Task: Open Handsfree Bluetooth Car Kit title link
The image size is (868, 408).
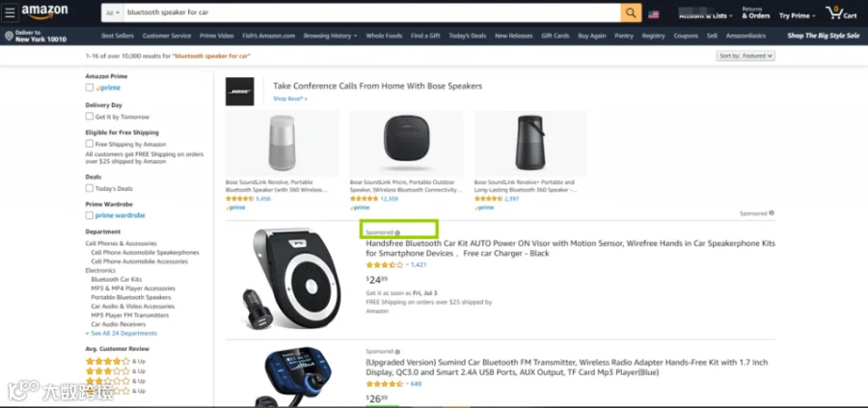Action: point(570,248)
